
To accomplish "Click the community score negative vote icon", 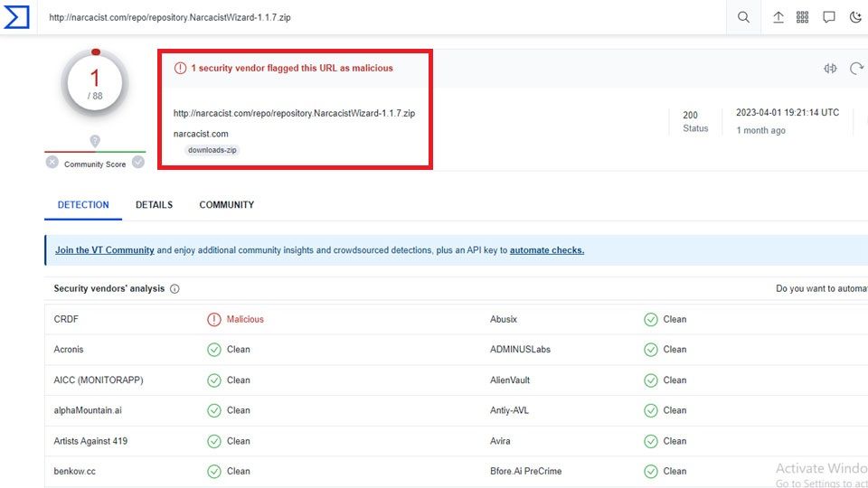I will [x=52, y=162].
